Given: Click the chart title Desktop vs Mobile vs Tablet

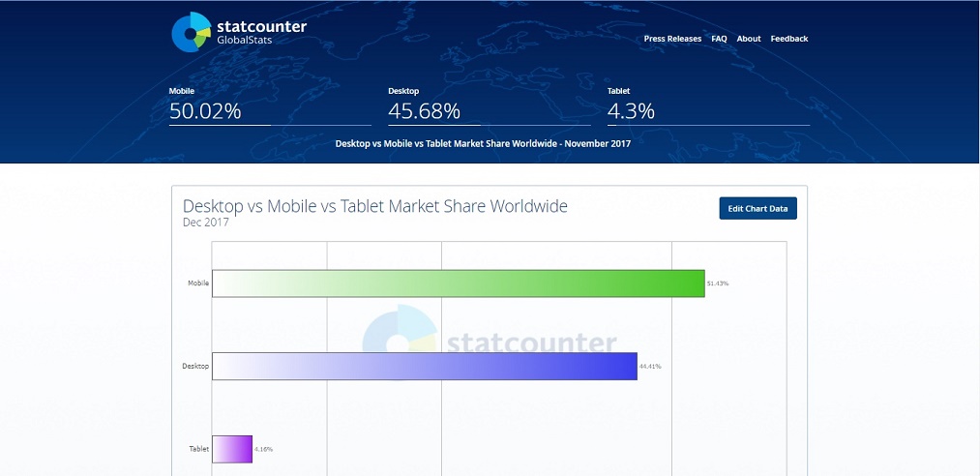Looking at the screenshot, I should tap(375, 206).
